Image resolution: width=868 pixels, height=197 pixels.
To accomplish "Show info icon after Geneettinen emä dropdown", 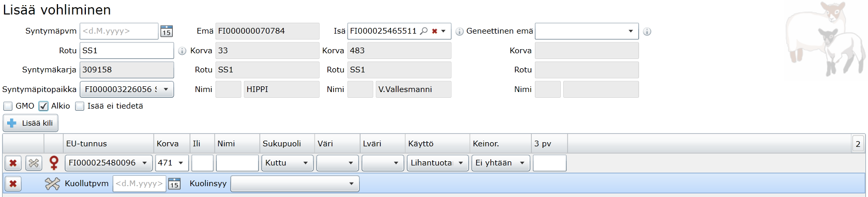I will (x=647, y=32).
